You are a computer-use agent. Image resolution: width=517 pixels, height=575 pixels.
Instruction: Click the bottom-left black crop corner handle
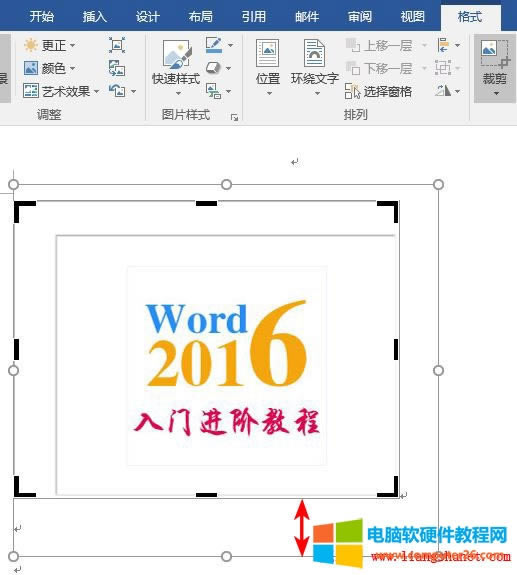pyautogui.click(x=24, y=487)
